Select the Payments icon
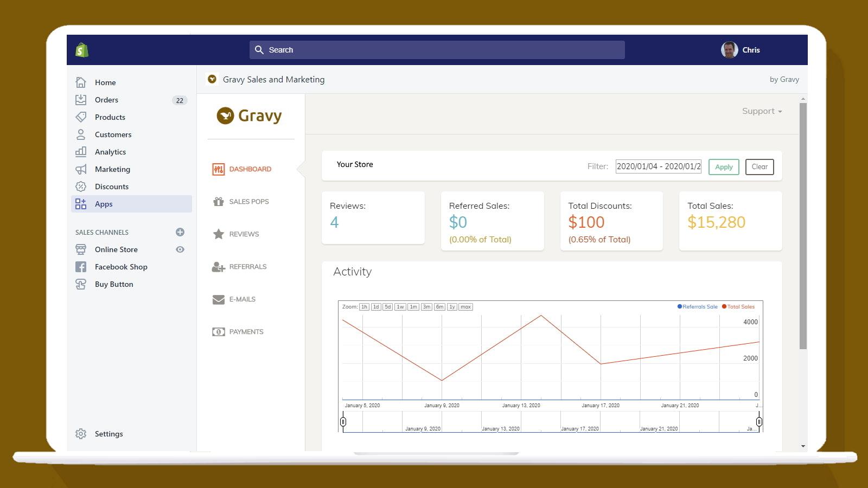868x488 pixels. (x=218, y=331)
